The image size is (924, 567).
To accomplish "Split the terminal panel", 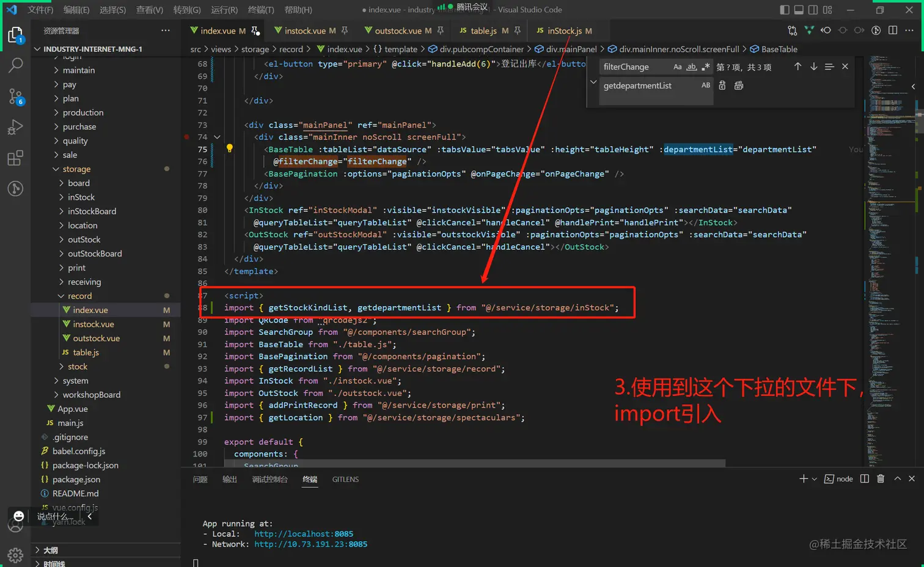I will click(x=864, y=479).
